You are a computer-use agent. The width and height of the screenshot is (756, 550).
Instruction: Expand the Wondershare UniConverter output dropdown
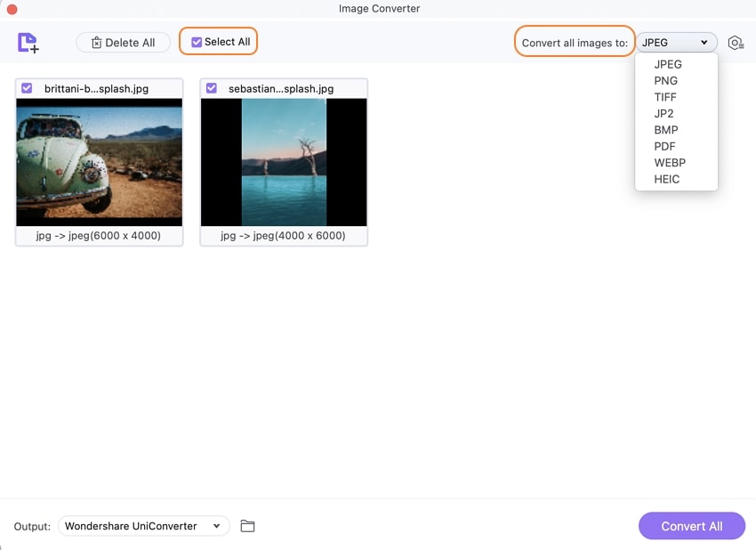point(144,526)
